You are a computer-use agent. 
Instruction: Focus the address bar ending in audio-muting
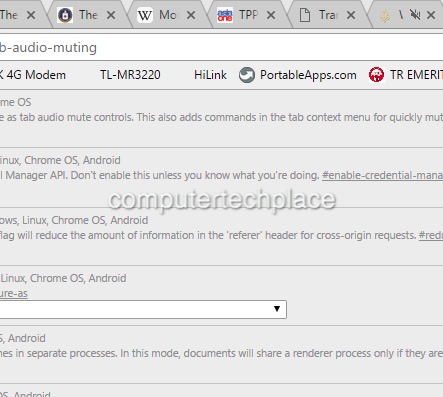[x=221, y=48]
